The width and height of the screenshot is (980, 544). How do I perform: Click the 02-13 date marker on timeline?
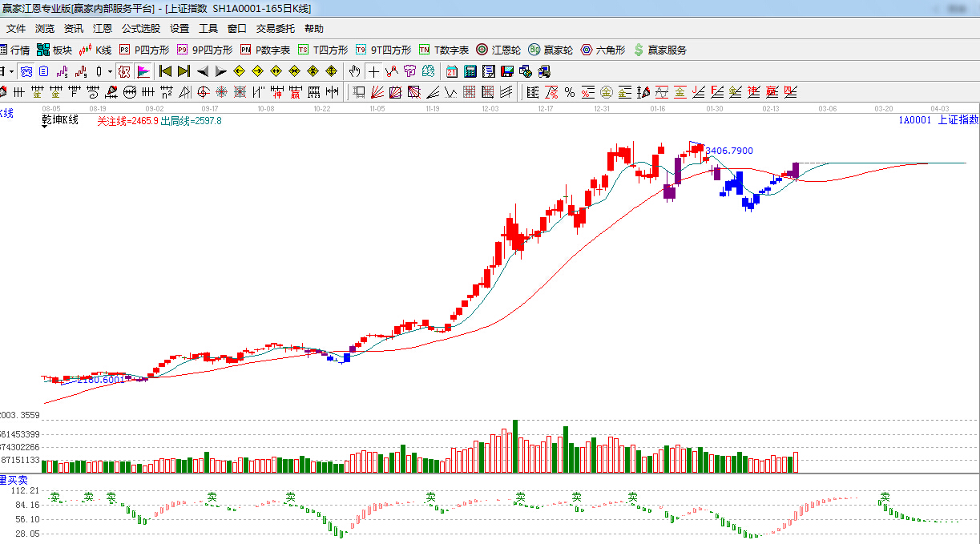[771, 108]
